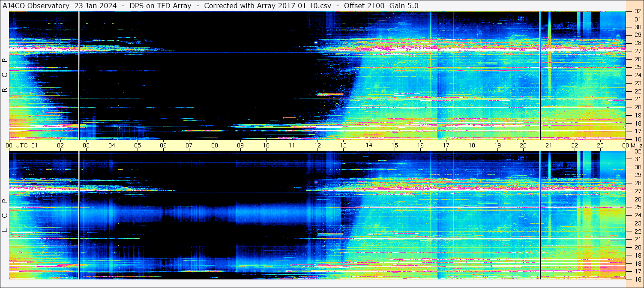Click the 23 Jan 2024 date in header

pyautogui.click(x=96, y=6)
